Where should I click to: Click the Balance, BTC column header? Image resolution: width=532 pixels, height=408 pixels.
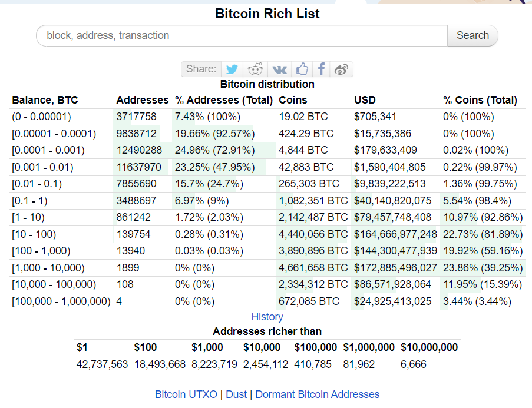45,100
